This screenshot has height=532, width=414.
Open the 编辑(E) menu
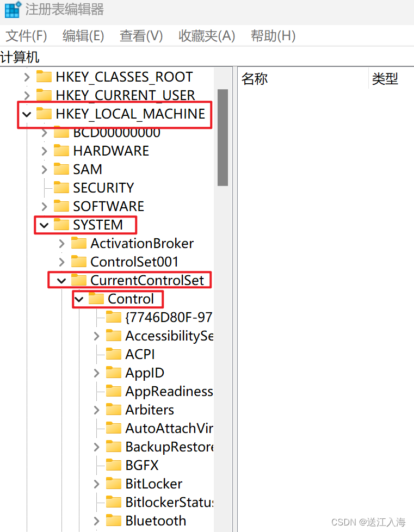click(83, 35)
